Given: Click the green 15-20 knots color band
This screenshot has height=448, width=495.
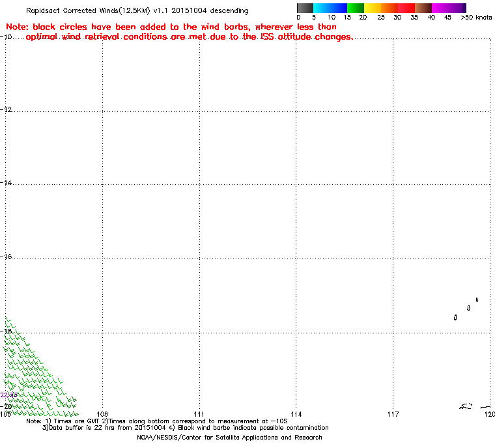Looking at the screenshot, I should (x=356, y=8).
